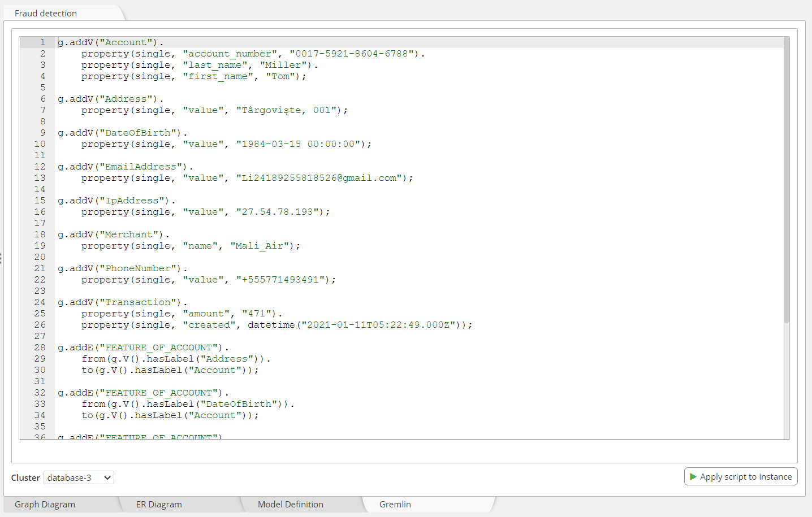Viewport: 812px width, 517px height.
Task: Open the Cluster database-3 dropdown
Action: click(x=79, y=478)
